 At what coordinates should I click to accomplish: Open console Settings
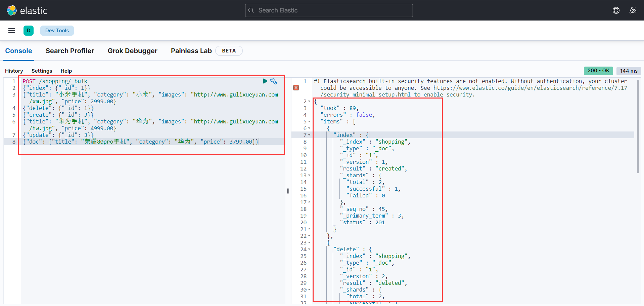click(x=42, y=71)
